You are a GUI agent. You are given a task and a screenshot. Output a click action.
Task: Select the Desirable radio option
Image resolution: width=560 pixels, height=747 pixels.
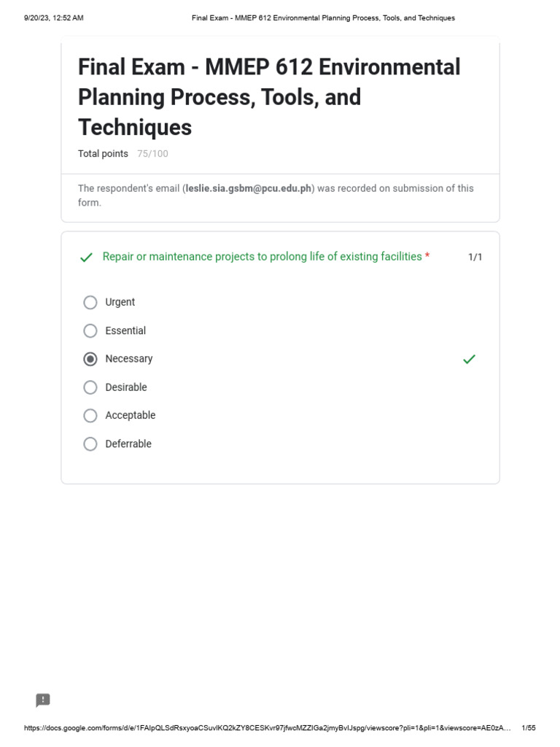coord(90,387)
